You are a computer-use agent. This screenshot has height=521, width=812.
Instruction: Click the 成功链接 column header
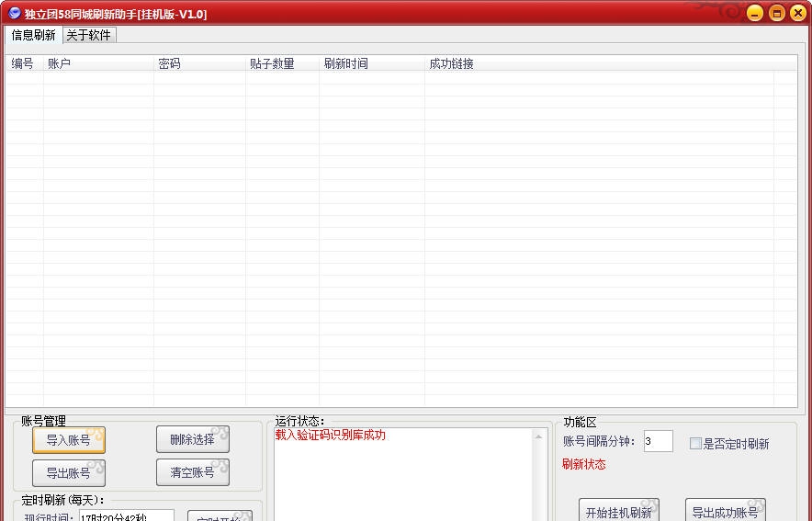[599, 63]
